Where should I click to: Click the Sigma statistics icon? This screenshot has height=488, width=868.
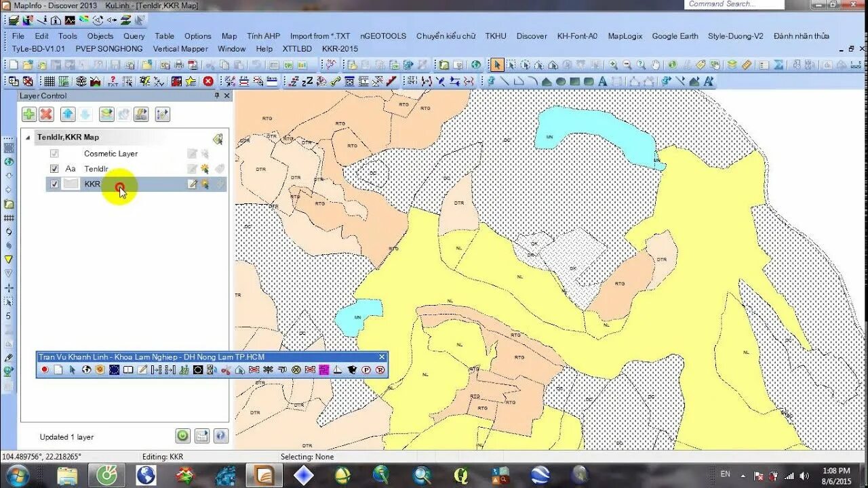point(778,65)
